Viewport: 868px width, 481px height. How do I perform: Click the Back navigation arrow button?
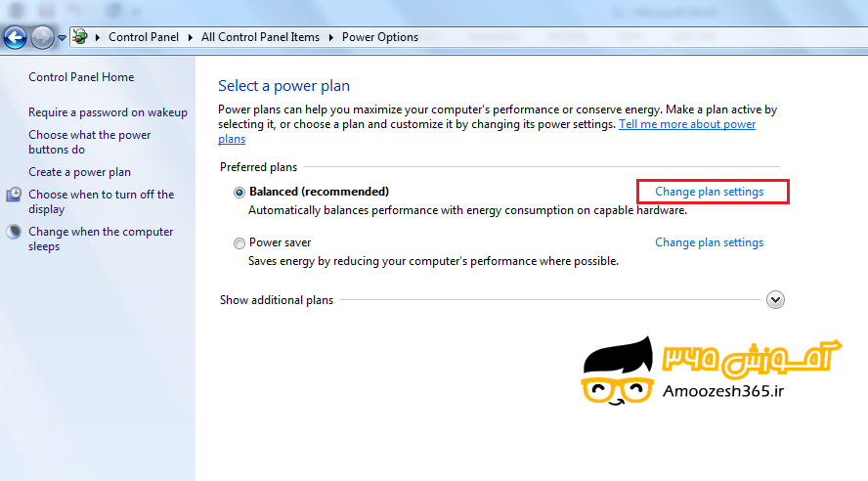click(x=15, y=38)
